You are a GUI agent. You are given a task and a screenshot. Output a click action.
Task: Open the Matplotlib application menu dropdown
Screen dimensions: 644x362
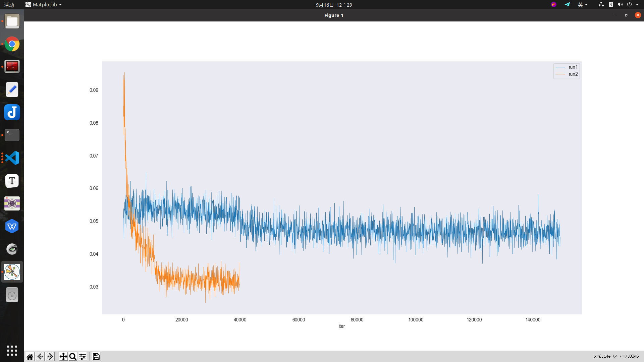coord(43,4)
